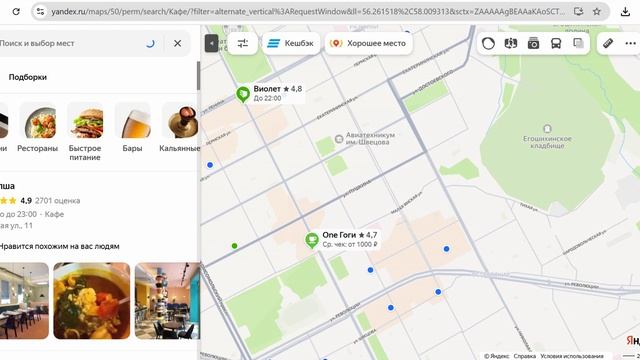Click the side panel scrollbar
Screen dimensions: 640x360
click(198, 76)
